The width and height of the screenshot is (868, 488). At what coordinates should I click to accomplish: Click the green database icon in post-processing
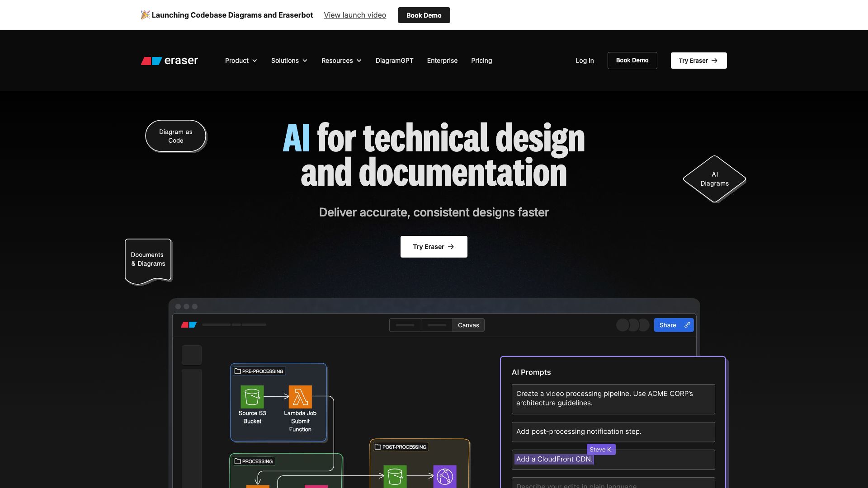(x=395, y=475)
